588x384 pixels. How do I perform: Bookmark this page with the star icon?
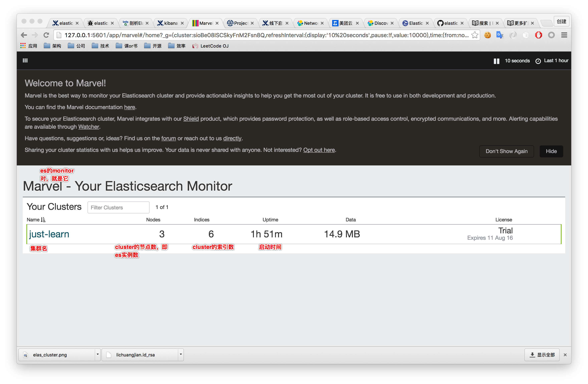[x=475, y=35]
